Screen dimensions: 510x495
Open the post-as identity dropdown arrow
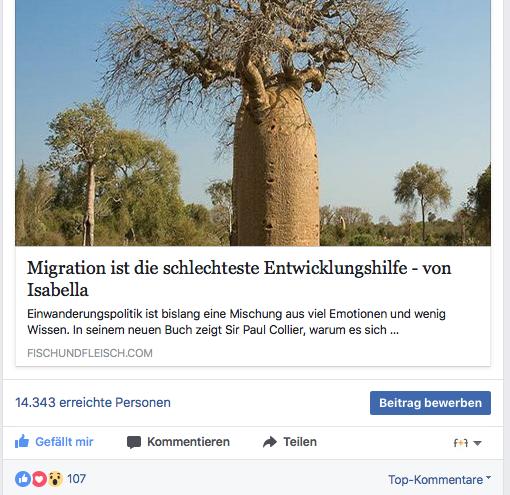tap(477, 443)
